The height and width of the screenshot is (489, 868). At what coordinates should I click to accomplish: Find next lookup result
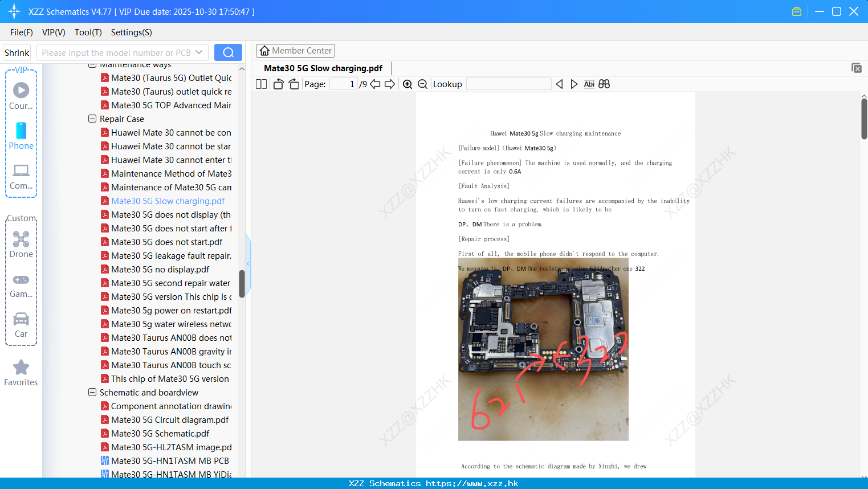pos(574,84)
